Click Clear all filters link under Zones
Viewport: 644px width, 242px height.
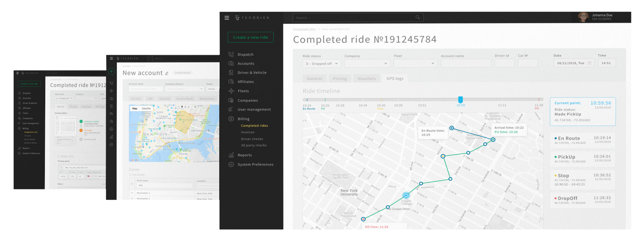click(x=138, y=175)
